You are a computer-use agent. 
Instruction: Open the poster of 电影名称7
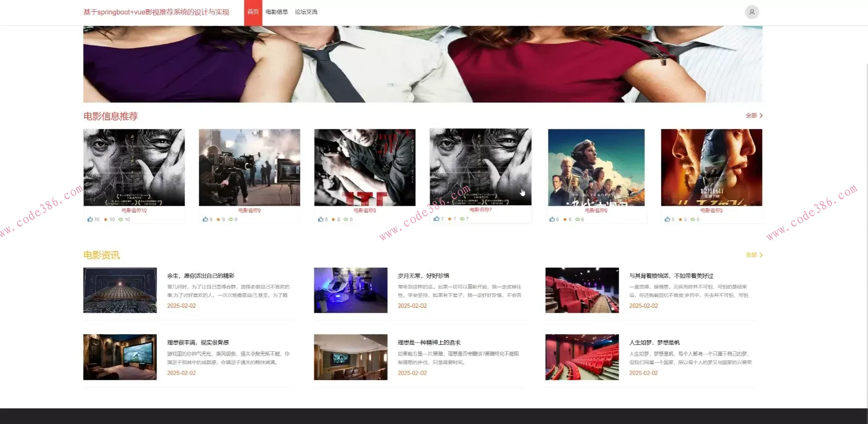coord(480,167)
